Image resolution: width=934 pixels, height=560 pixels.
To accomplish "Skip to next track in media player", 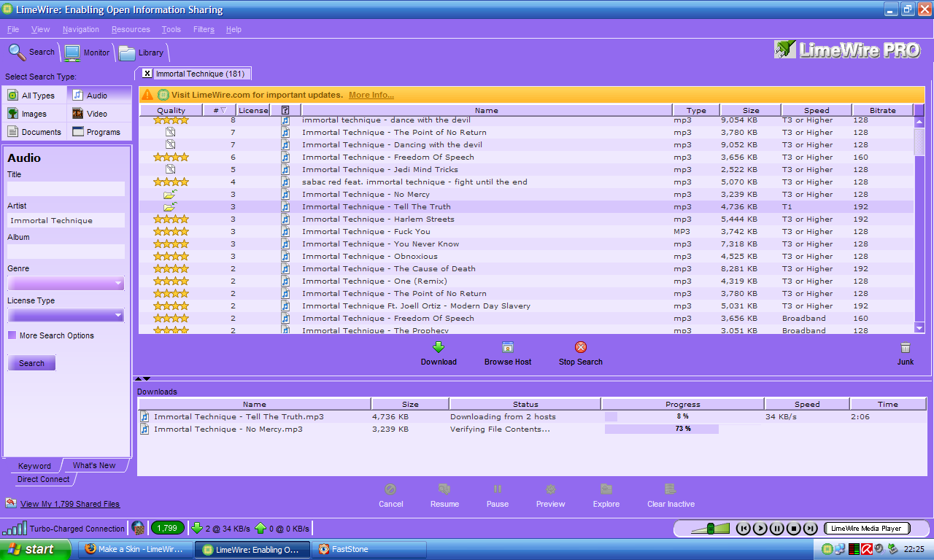I will pos(810,529).
